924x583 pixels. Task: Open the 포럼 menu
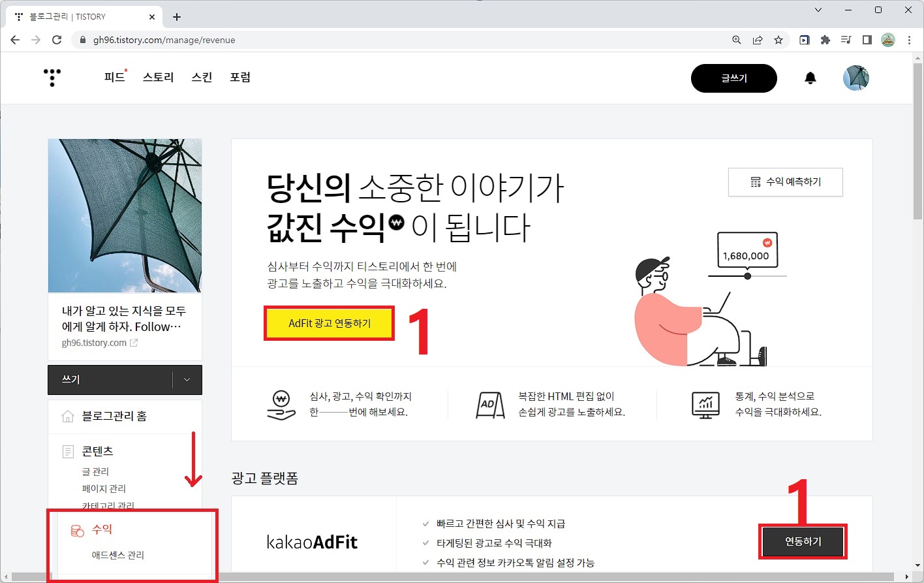coord(240,77)
